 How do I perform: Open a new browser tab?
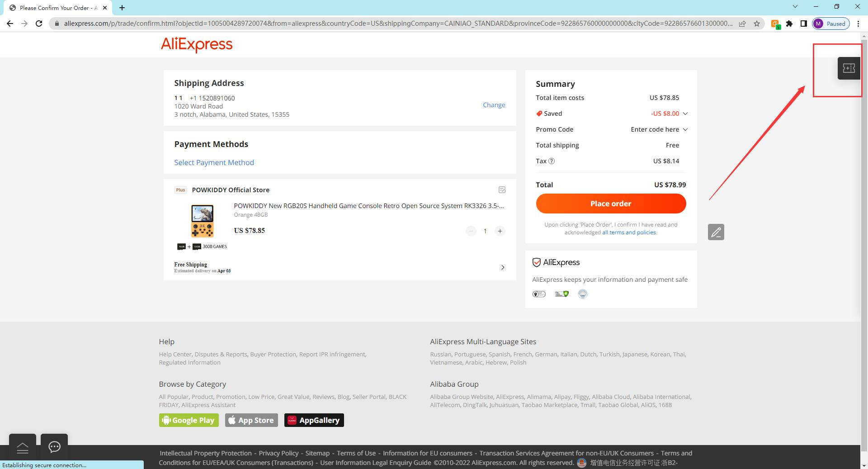point(122,8)
